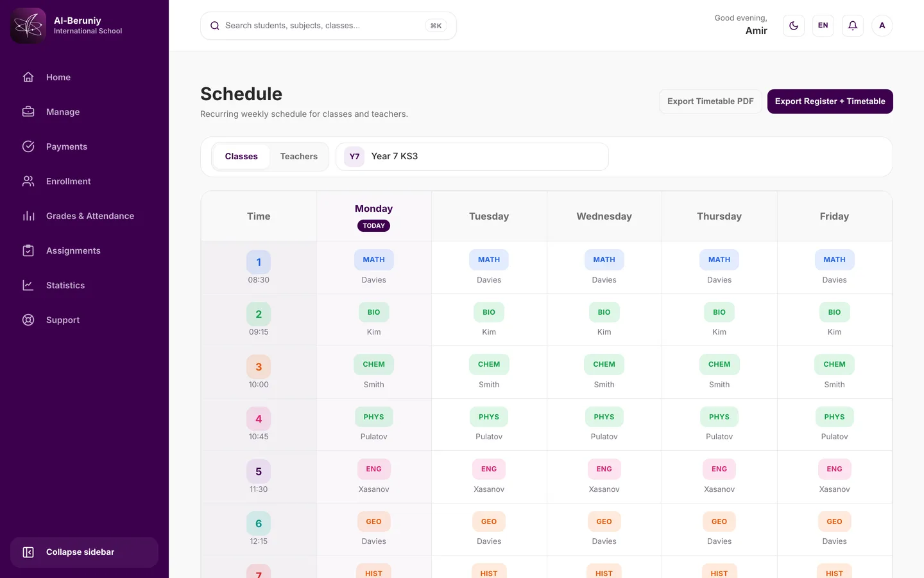Click the Y7 class badge
Screen dimensions: 924x578
pos(354,157)
